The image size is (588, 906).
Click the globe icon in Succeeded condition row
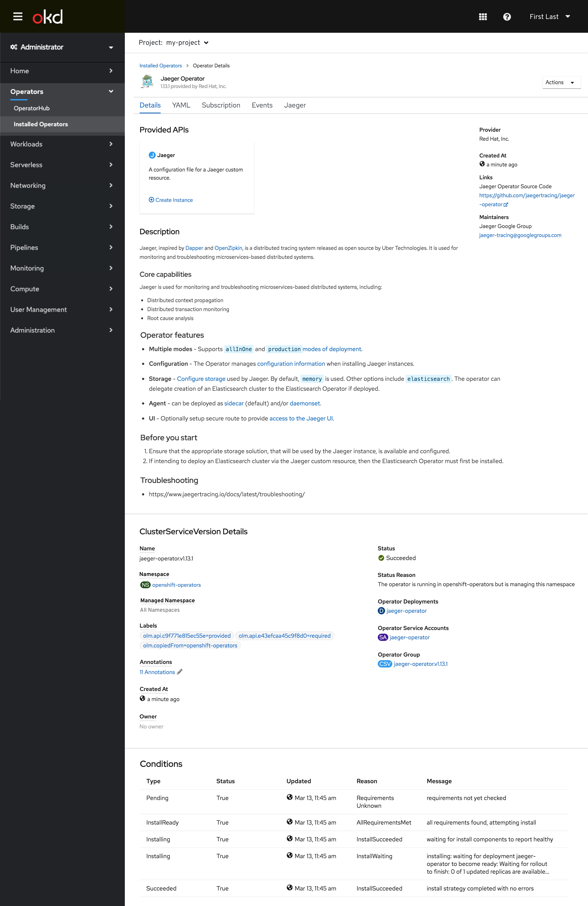click(x=289, y=888)
